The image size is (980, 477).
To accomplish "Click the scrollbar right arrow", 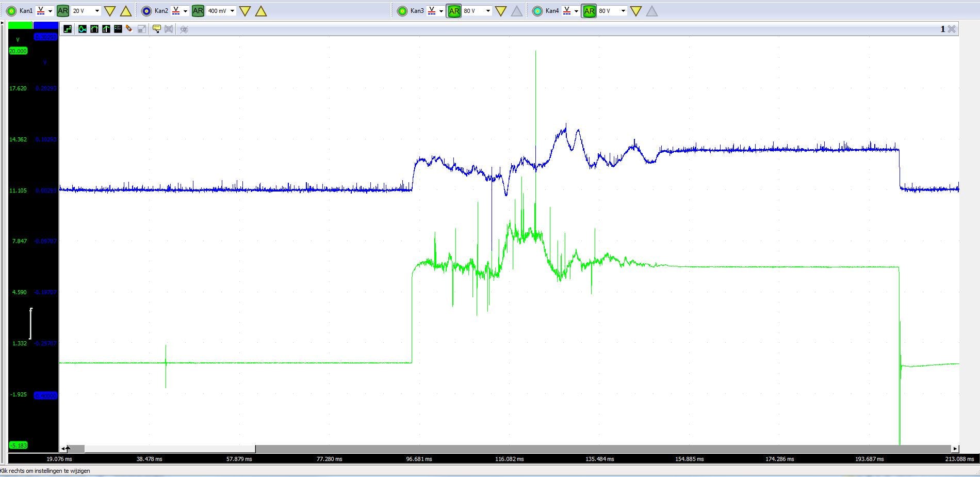I will click(955, 449).
